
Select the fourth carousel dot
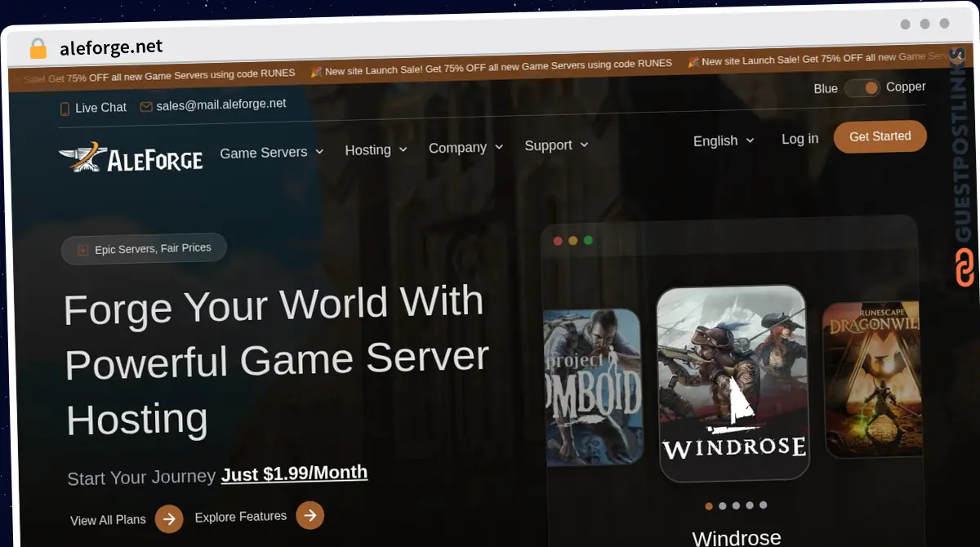coord(750,505)
